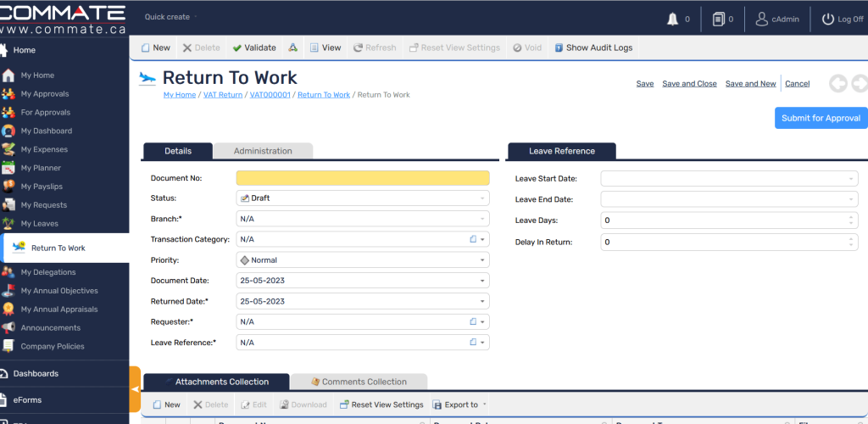Click Submit for Approval button
This screenshot has height=424, width=868.
(821, 118)
